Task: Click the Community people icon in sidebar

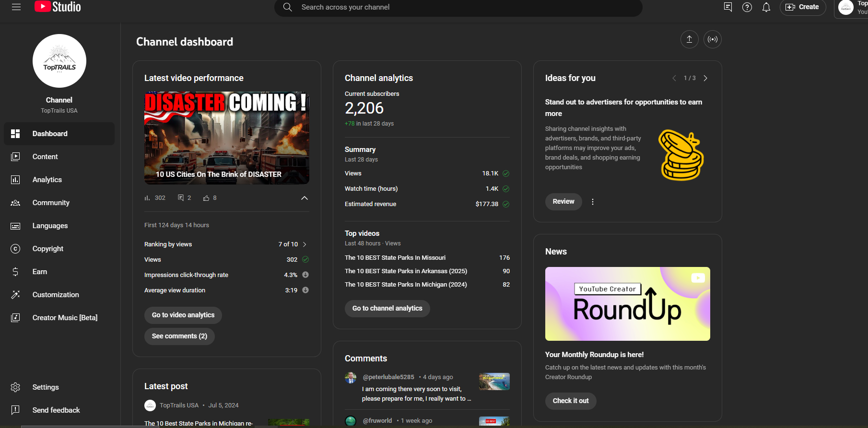Action: [15, 203]
